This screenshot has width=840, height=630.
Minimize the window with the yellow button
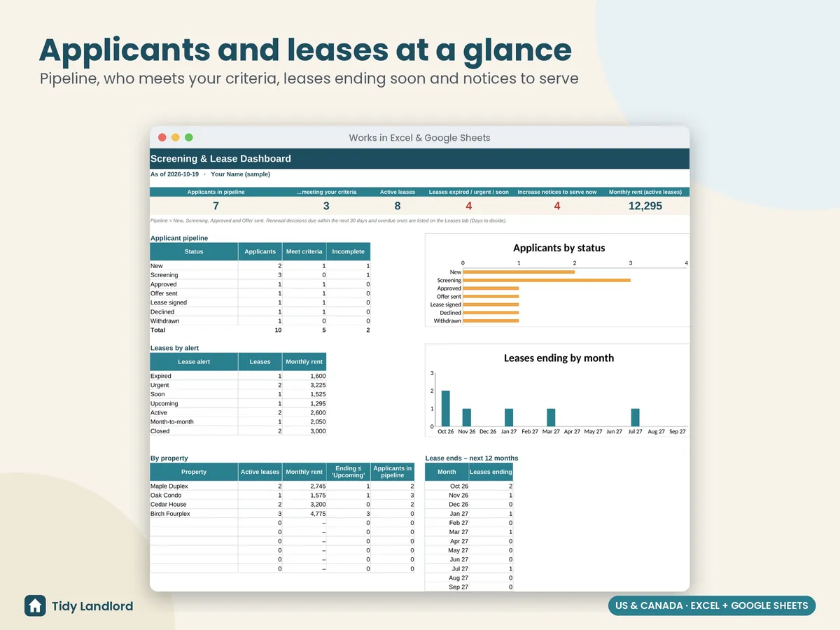point(176,138)
